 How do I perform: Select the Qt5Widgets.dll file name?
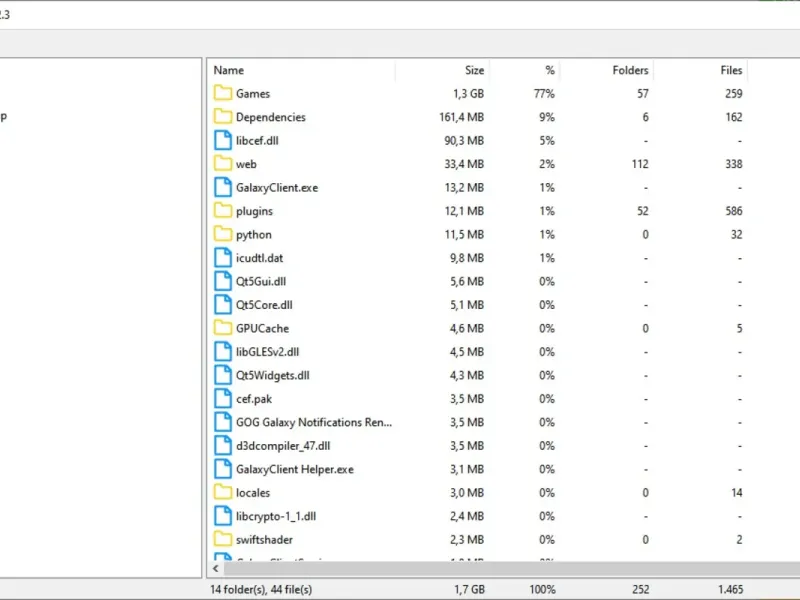[x=273, y=376]
